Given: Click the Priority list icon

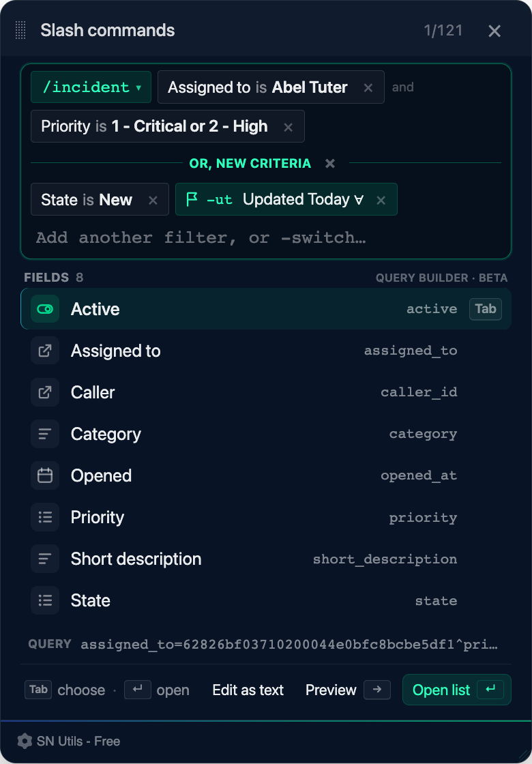Looking at the screenshot, I should click(45, 517).
